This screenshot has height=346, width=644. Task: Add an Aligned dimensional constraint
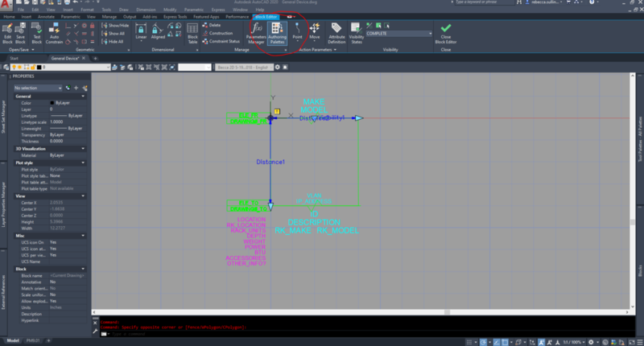coord(158,31)
